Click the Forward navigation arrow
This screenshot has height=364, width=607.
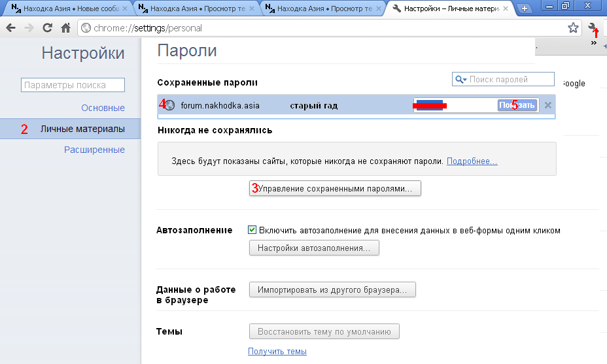(29, 28)
